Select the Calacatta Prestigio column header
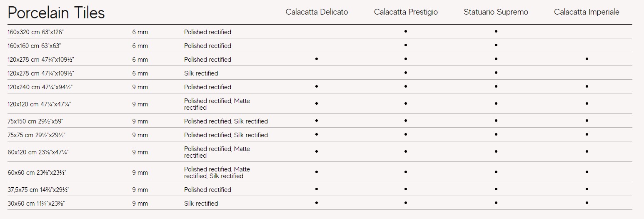 coord(406,12)
